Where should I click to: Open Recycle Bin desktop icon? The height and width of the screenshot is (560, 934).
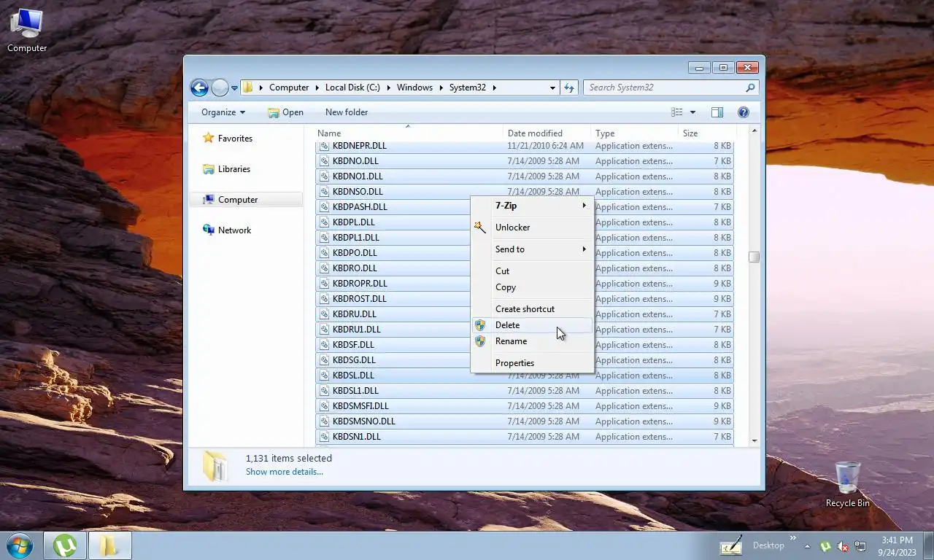click(847, 484)
